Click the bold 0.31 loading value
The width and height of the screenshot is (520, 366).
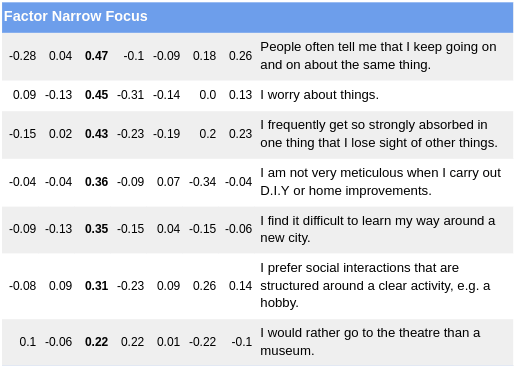click(96, 286)
